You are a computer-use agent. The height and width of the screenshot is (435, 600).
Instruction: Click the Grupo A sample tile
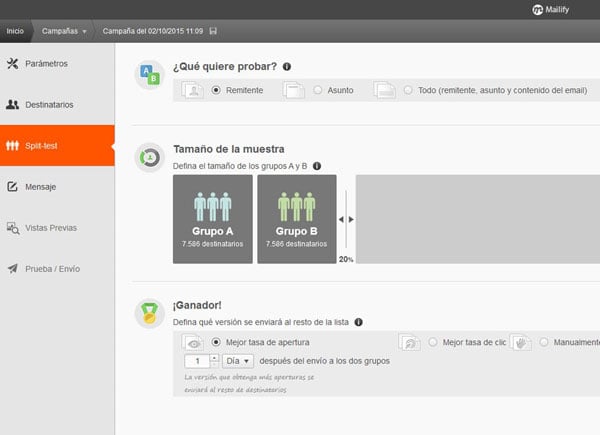click(213, 219)
